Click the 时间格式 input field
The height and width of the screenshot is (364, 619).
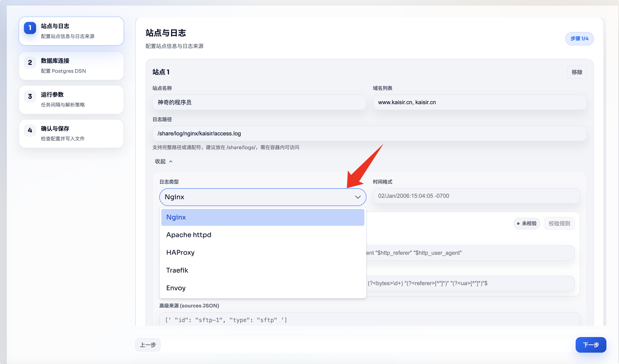[x=476, y=196]
